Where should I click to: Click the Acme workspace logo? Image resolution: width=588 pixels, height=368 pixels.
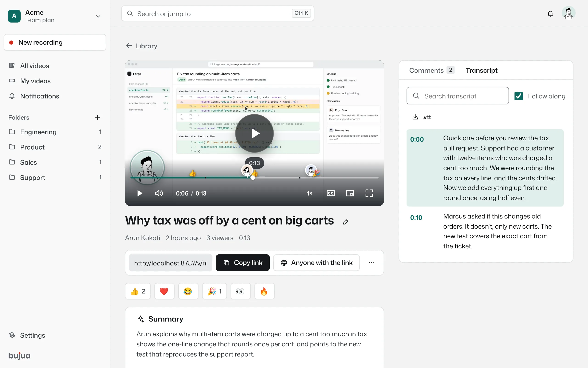[x=14, y=16]
